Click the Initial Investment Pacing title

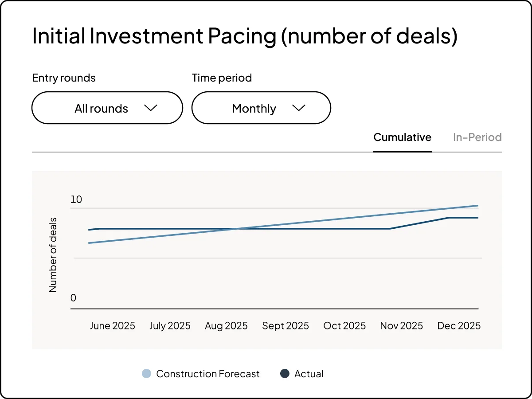245,36
